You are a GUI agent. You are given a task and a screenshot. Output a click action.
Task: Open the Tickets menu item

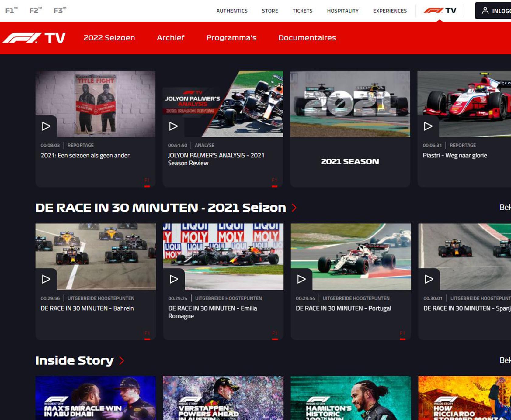302,11
